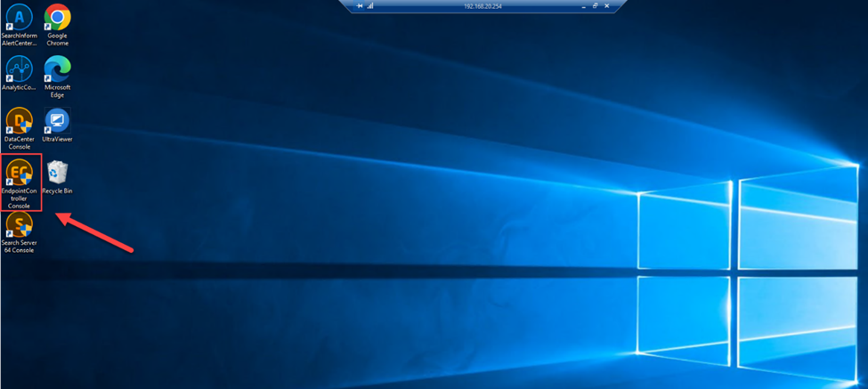This screenshot has height=389, width=868.
Task: Select the Search Server 64 Console icon
Action: (x=19, y=224)
